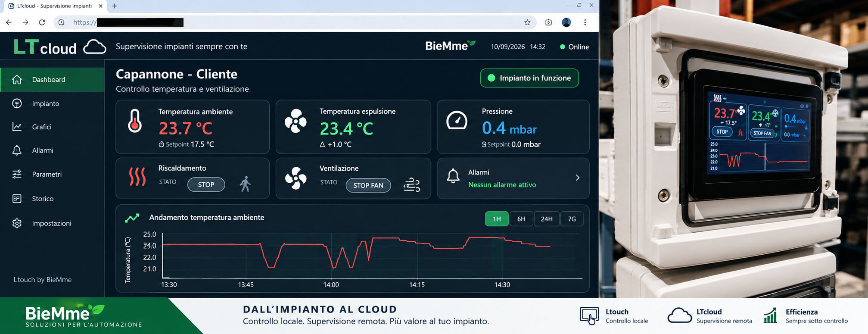Image resolution: width=868 pixels, height=334 pixels.
Task: Click the Ltouch by BieMme sidebar footer text
Action: point(43,280)
